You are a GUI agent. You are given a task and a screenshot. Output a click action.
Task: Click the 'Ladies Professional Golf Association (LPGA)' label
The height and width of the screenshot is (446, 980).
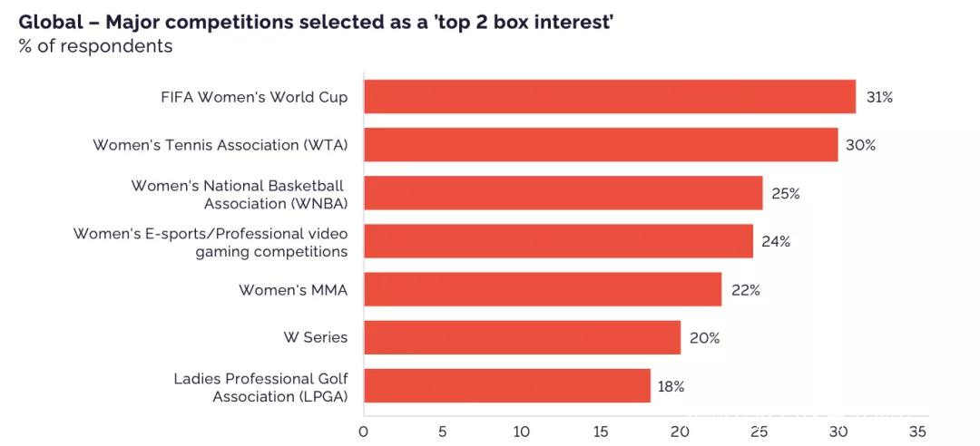(x=260, y=386)
